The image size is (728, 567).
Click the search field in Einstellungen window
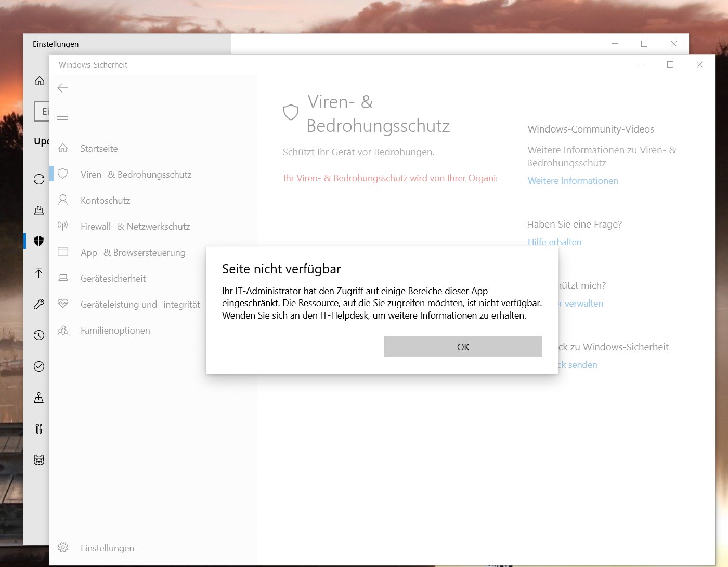click(x=42, y=111)
